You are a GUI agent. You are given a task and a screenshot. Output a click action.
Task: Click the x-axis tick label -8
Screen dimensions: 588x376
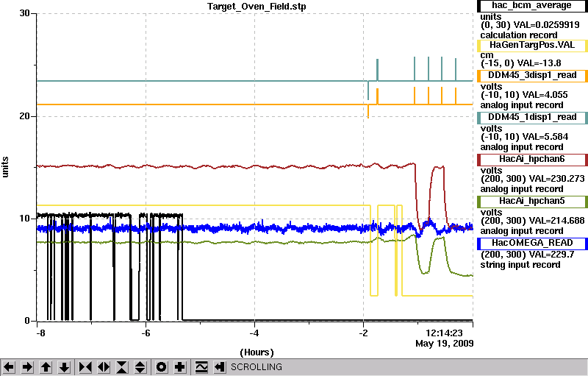[40, 333]
